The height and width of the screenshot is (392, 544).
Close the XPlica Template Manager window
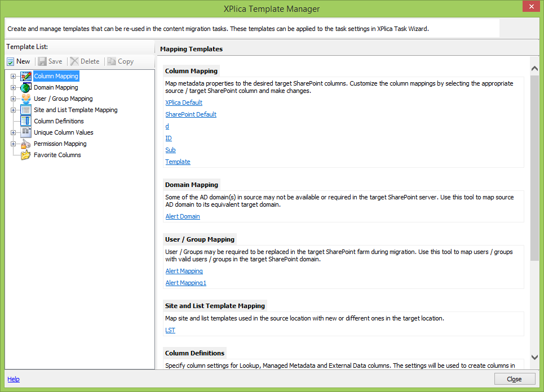pyautogui.click(x=532, y=6)
